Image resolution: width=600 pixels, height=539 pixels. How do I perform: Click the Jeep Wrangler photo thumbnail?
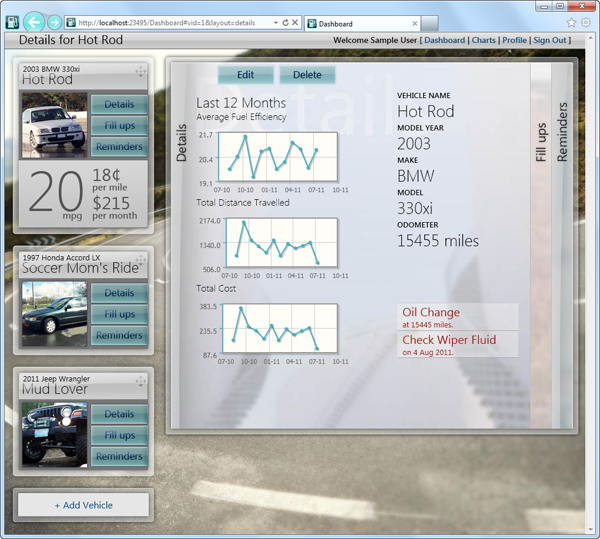click(54, 435)
